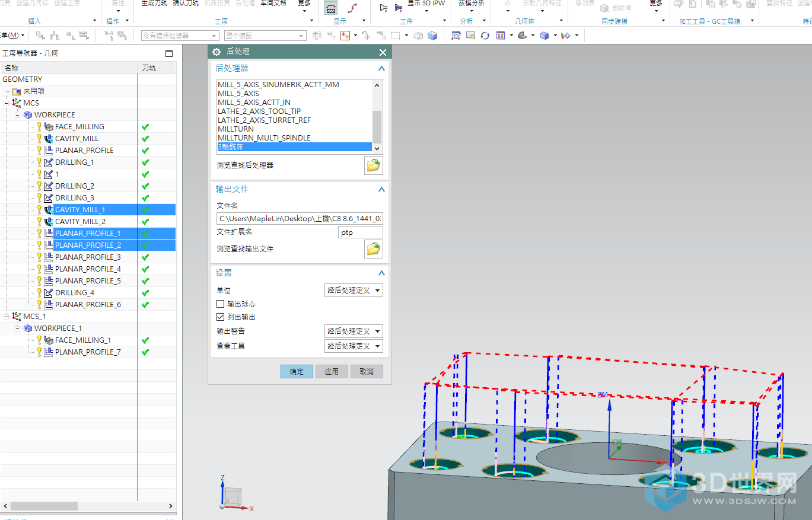Viewport: 812px width, 520px height.
Task: Click the blue shaded cube icon after selection tools
Action: [432, 36]
